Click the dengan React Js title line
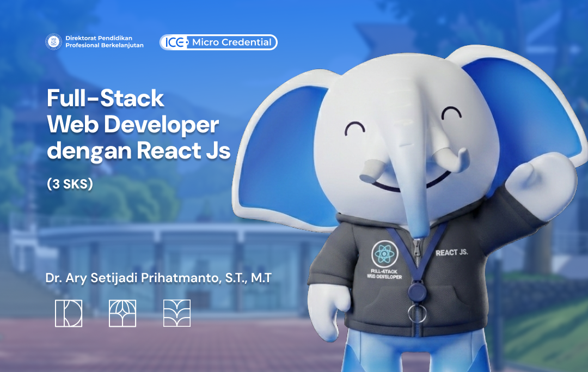588x372 pixels. [x=138, y=151]
